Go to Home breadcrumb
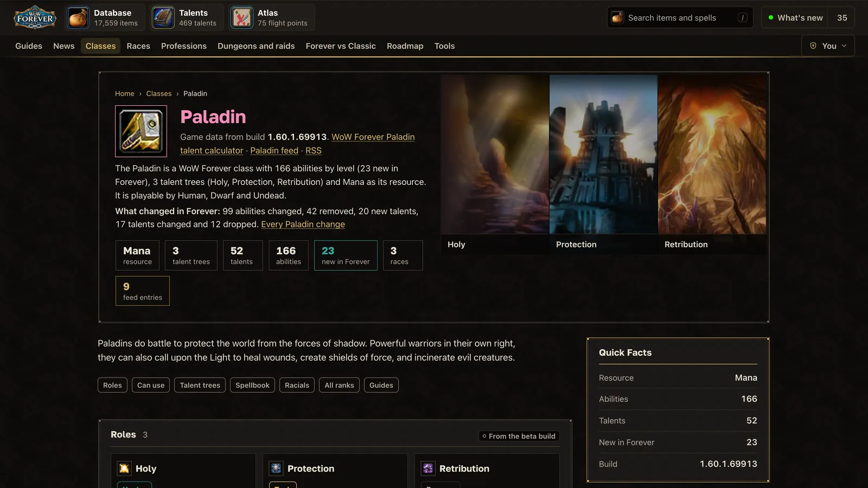The height and width of the screenshot is (488, 868). pos(124,94)
